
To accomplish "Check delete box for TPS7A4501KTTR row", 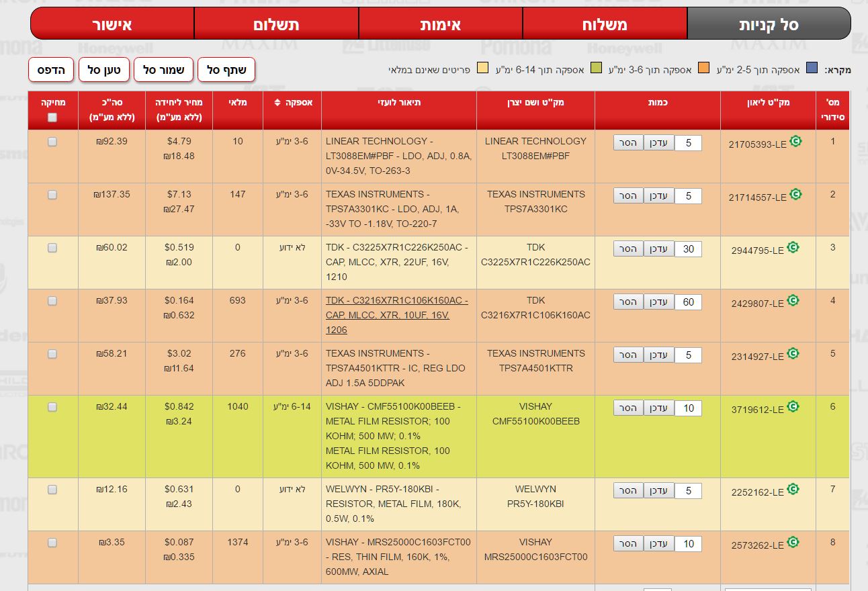I will tap(52, 354).
